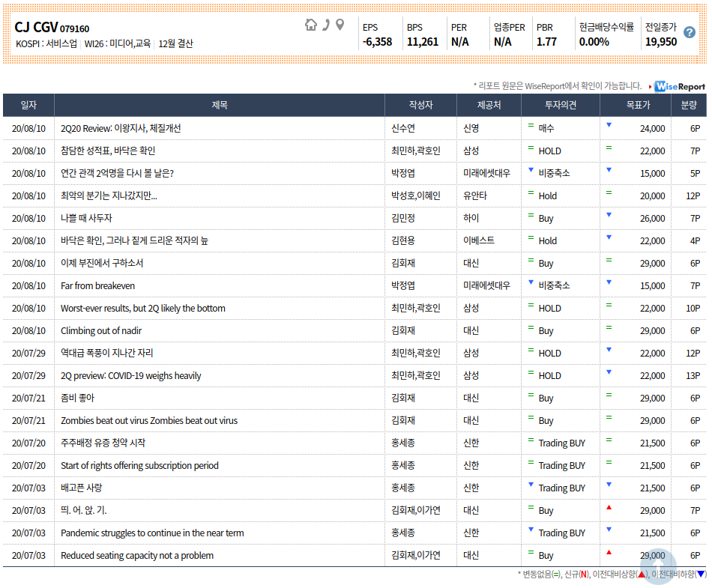The width and height of the screenshot is (712, 588).
Task: Click the phone contact icon
Action: coord(325,25)
